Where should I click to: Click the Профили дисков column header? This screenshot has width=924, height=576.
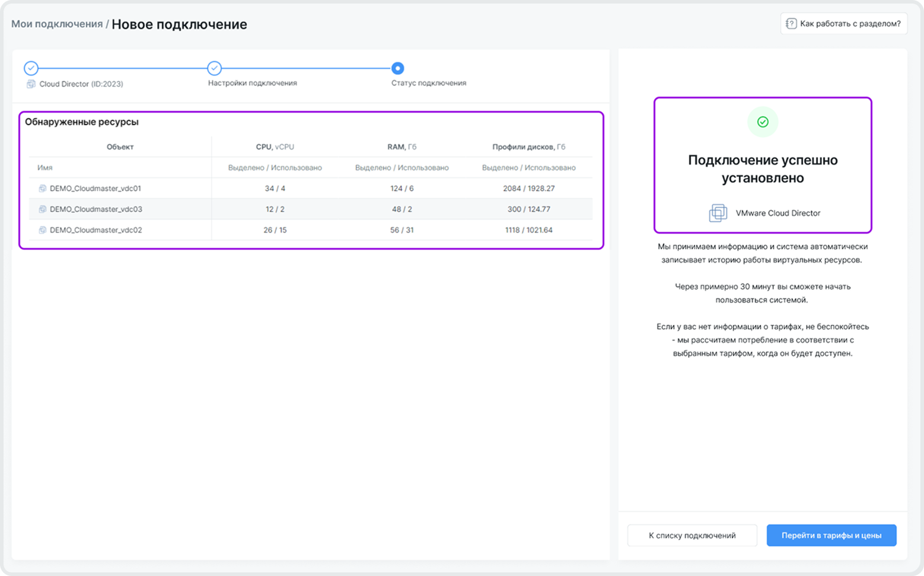click(528, 147)
